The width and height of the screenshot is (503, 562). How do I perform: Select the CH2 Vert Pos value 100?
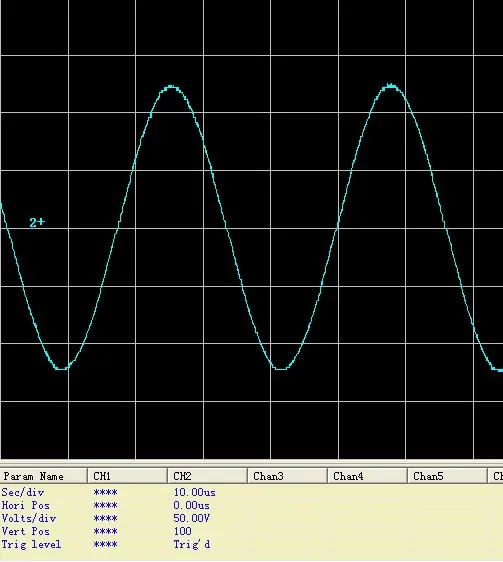182,531
